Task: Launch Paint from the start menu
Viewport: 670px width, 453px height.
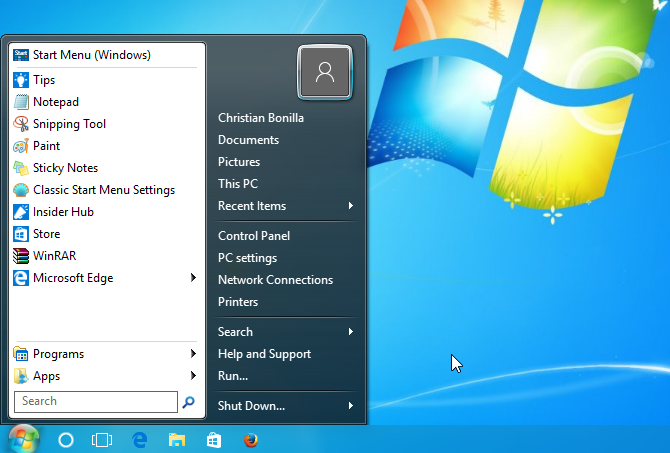Action: pyautogui.click(x=22, y=146)
